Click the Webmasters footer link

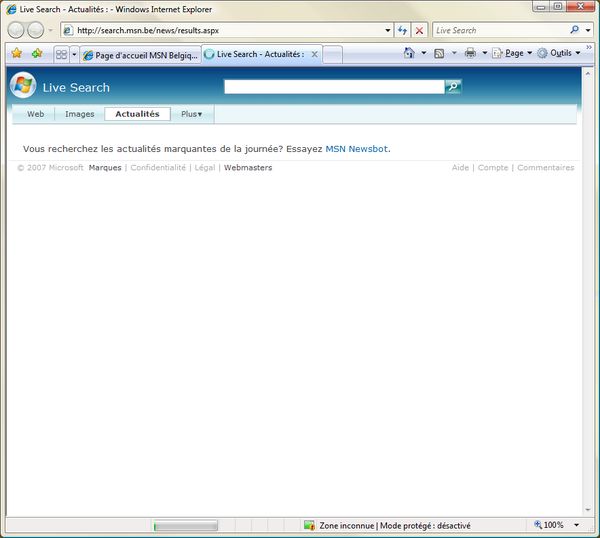click(x=248, y=168)
